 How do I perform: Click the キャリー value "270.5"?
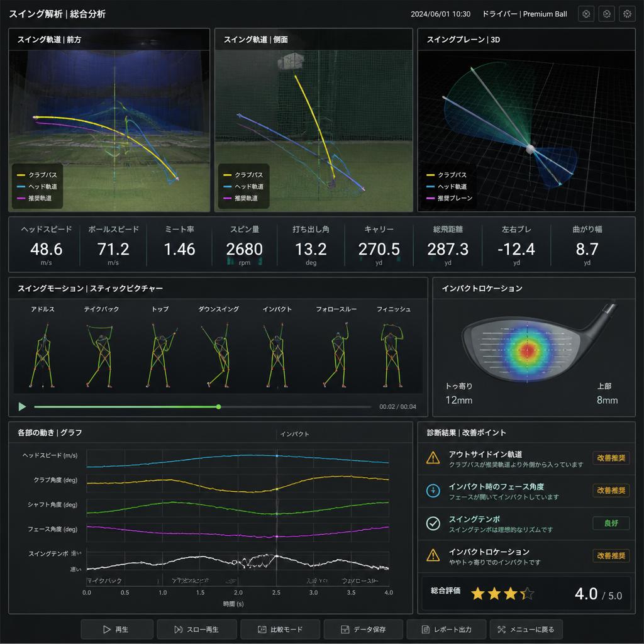tap(379, 249)
